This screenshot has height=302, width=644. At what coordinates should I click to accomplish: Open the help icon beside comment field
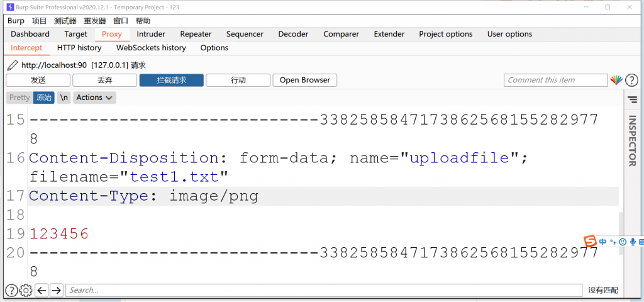pos(631,80)
